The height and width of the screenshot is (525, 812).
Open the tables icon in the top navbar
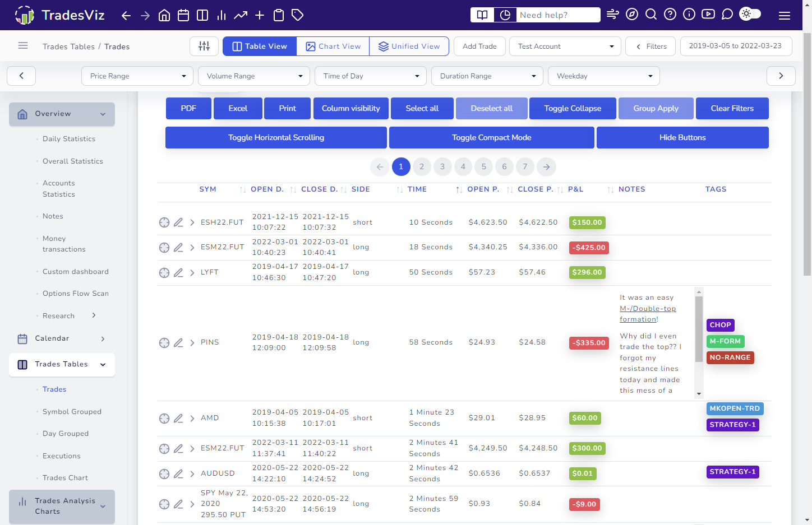coord(202,15)
